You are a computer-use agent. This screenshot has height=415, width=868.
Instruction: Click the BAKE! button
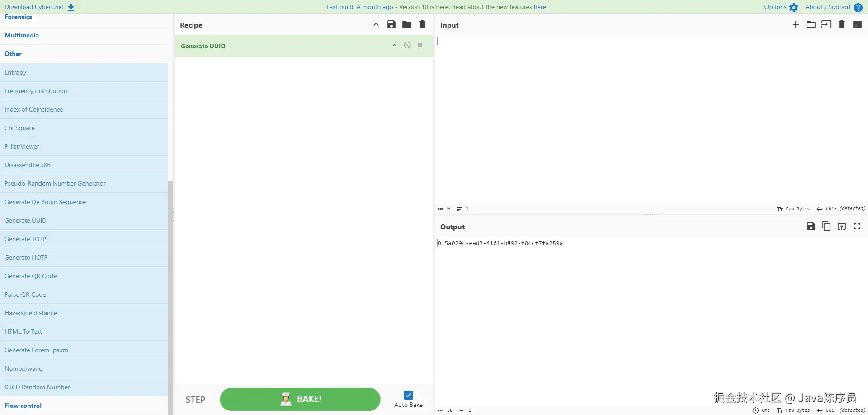tap(300, 399)
